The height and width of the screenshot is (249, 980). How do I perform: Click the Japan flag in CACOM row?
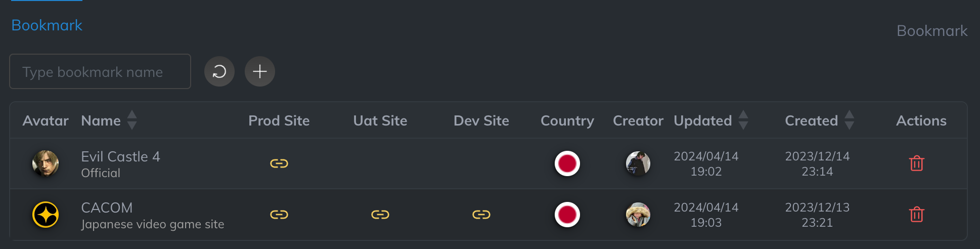click(x=567, y=215)
